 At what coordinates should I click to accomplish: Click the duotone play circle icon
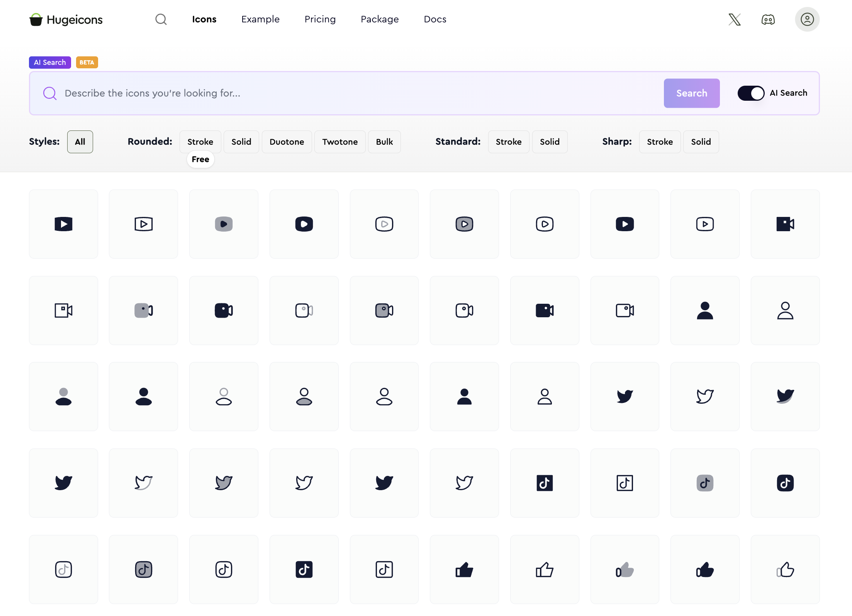coord(464,224)
